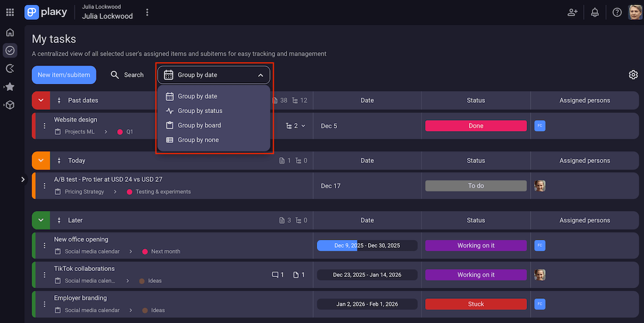644x323 pixels.
Task: Select Group by status option
Action: (200, 111)
